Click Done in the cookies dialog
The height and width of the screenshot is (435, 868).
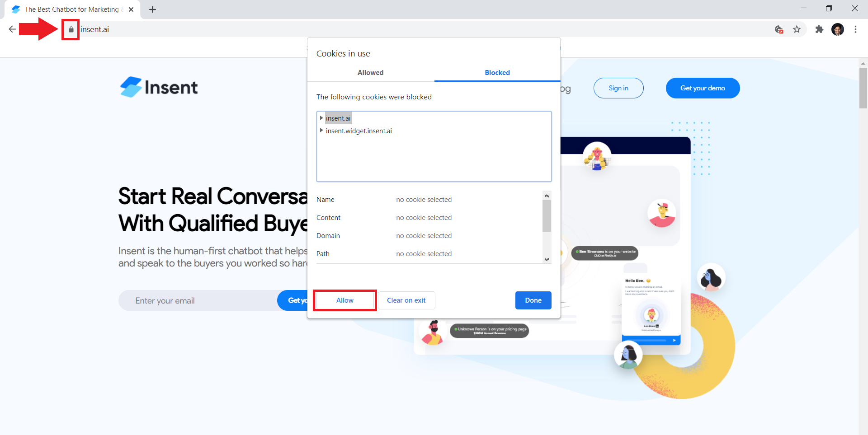533,300
